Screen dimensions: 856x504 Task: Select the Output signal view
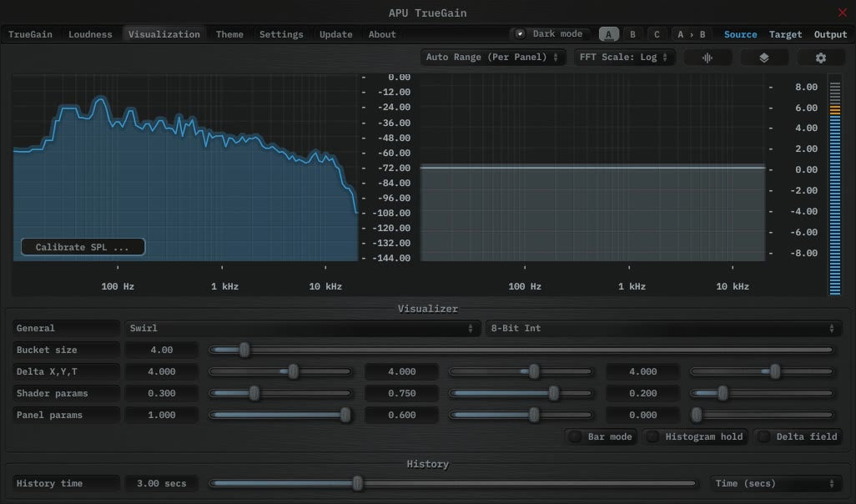coord(830,34)
